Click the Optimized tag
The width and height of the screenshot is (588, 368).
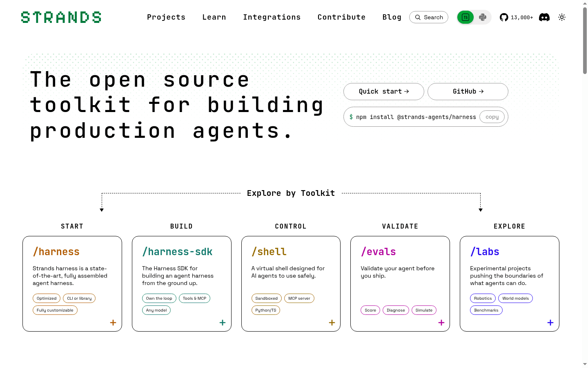pyautogui.click(x=47, y=298)
